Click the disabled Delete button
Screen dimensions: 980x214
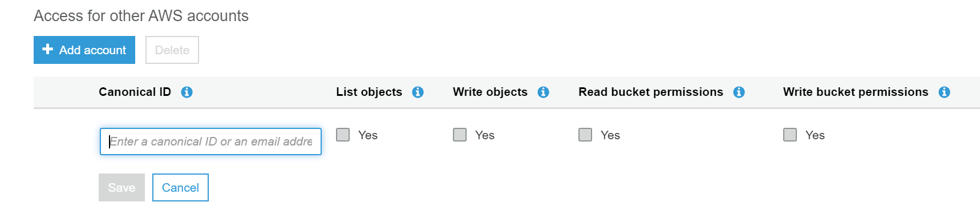(172, 50)
